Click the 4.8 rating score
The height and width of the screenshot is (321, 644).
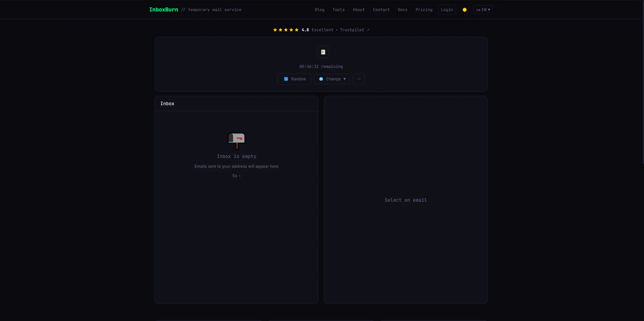(x=305, y=30)
